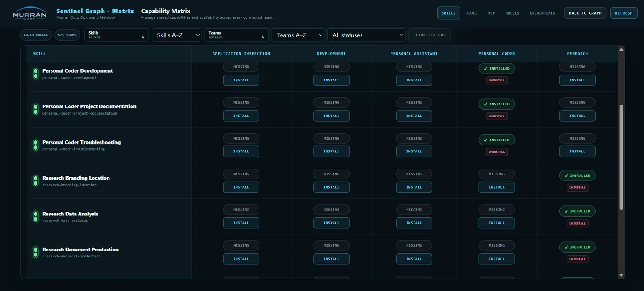Viewport: 644px width, 291px height.
Task: Open the Teams A–Z sort dropdown
Action: point(298,35)
